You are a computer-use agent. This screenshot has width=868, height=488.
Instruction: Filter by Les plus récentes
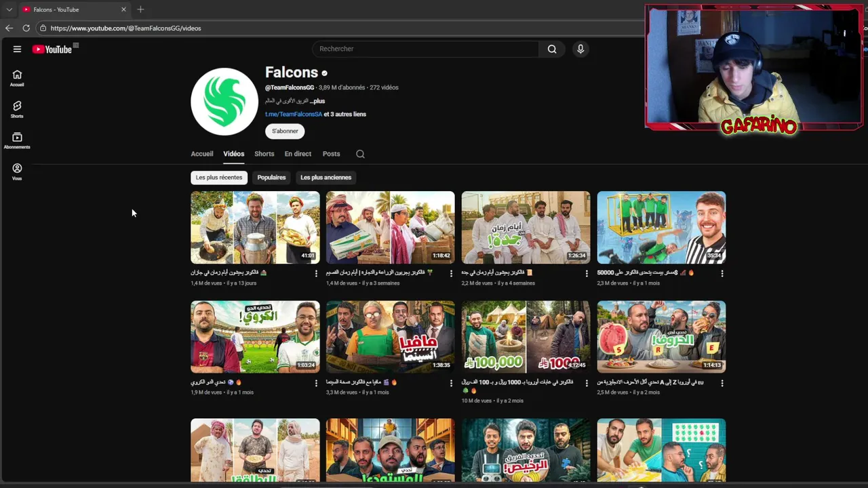coord(219,178)
